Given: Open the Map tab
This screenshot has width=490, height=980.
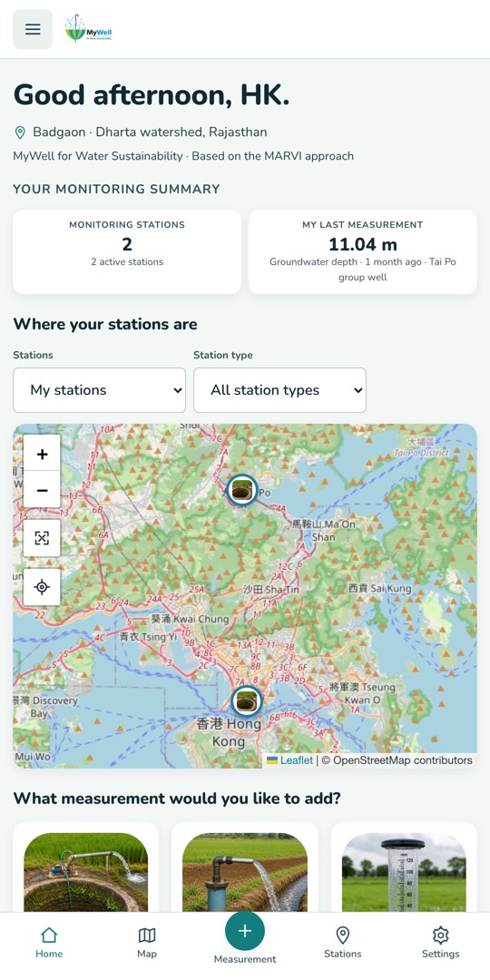Looking at the screenshot, I should tap(147, 943).
